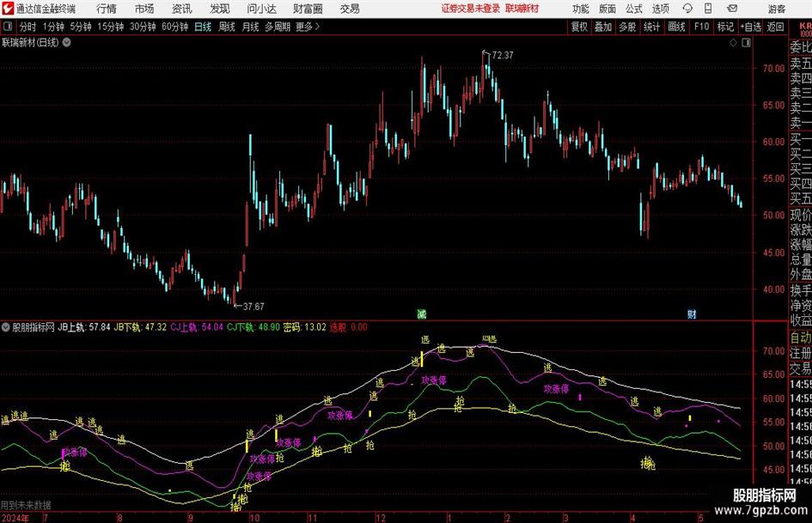Click the CJ上轨: 54.04 value
The image size is (812, 523).
(x=197, y=327)
